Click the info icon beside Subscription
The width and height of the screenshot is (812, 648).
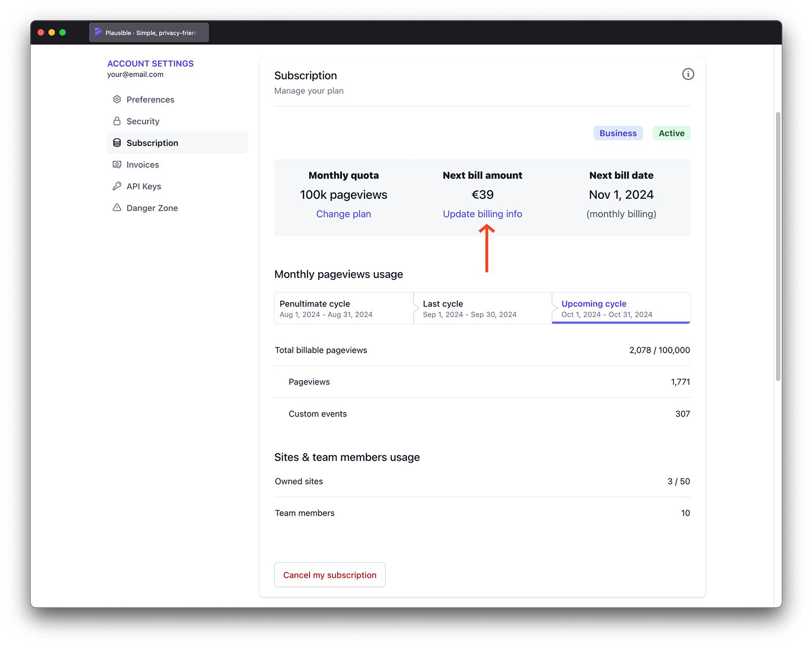[x=688, y=74]
